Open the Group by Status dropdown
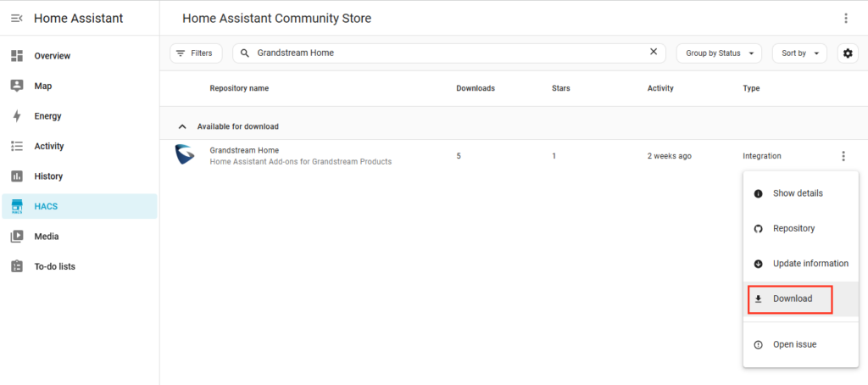 (719, 53)
